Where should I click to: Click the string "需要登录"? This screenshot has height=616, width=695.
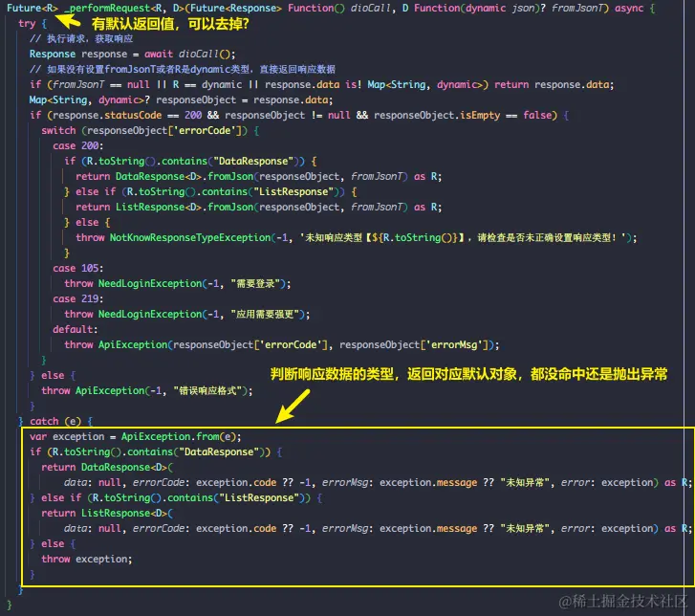pyautogui.click(x=255, y=283)
